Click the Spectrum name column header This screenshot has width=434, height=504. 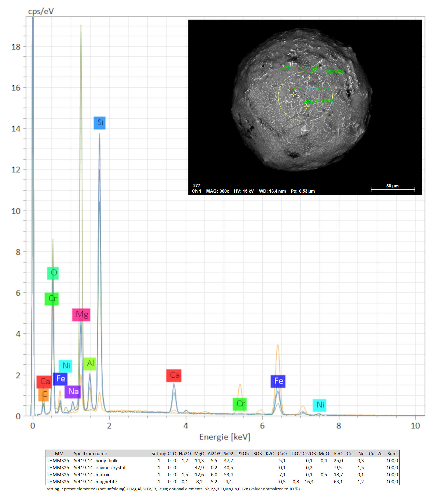90,453
